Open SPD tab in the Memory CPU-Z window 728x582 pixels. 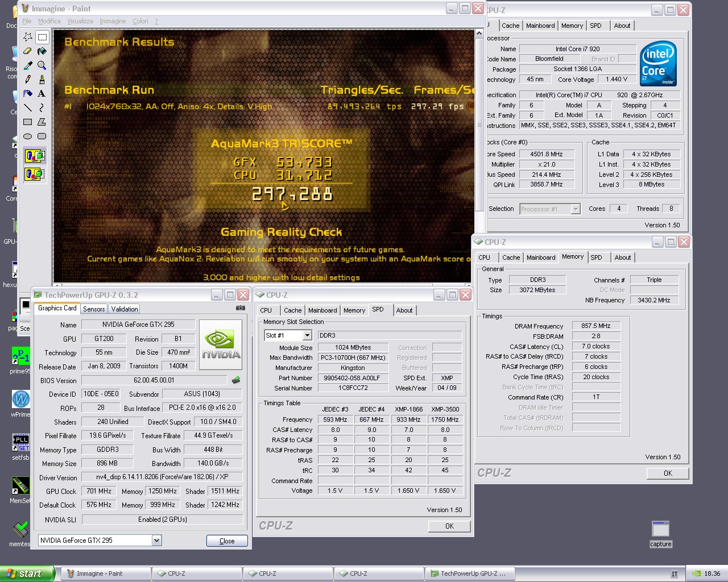tap(596, 257)
